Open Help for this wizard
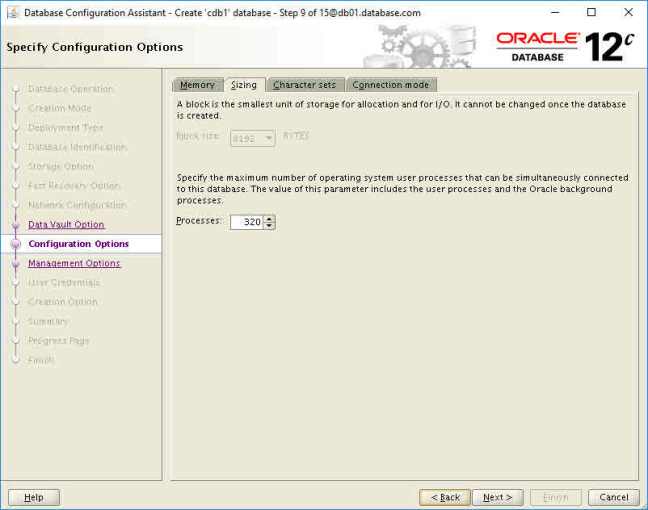Viewport: 648px width, 510px height. (x=34, y=497)
